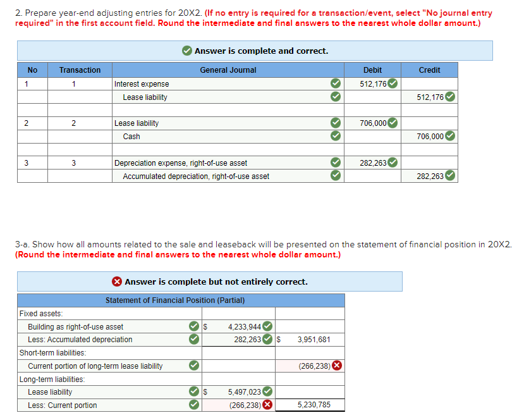Click the checkmark icon in the 'Answer is complete and correct' banner
Viewport: 524px width, 420px height.
click(x=186, y=51)
